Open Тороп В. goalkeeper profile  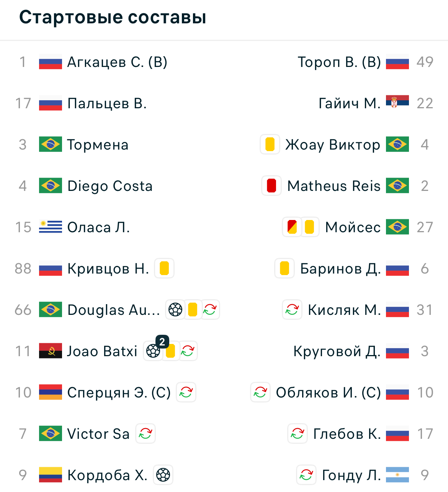[339, 62]
